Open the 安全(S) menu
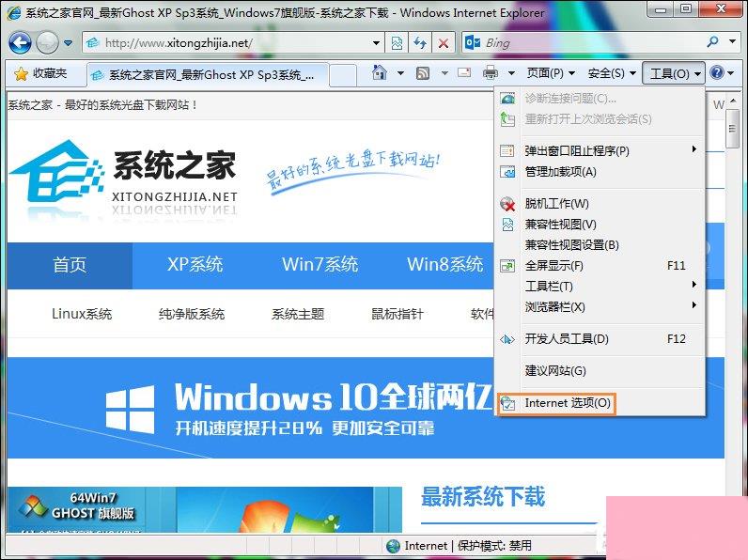The width and height of the screenshot is (748, 560). pyautogui.click(x=612, y=73)
